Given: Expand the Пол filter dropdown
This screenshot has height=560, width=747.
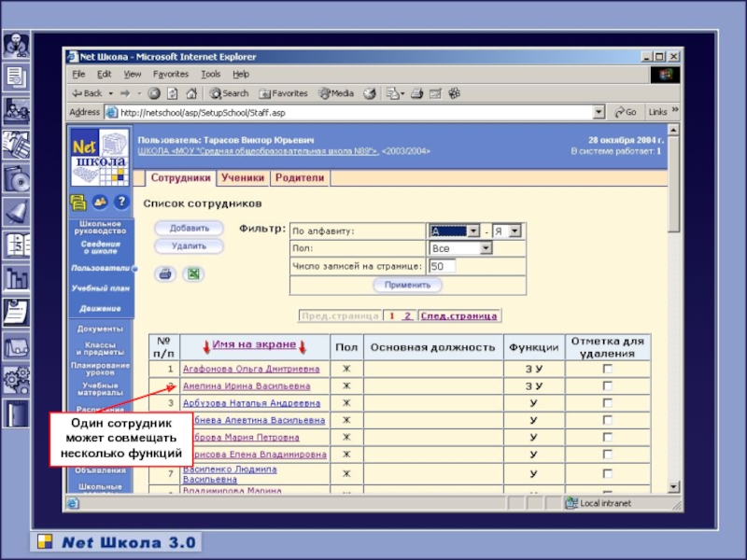Looking at the screenshot, I should pos(486,248).
